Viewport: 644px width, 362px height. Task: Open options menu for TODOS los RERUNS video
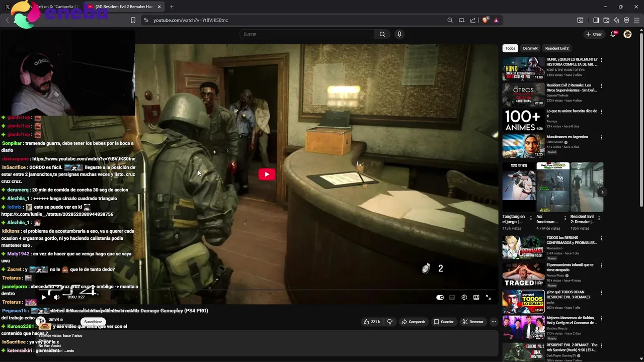[x=601, y=238]
